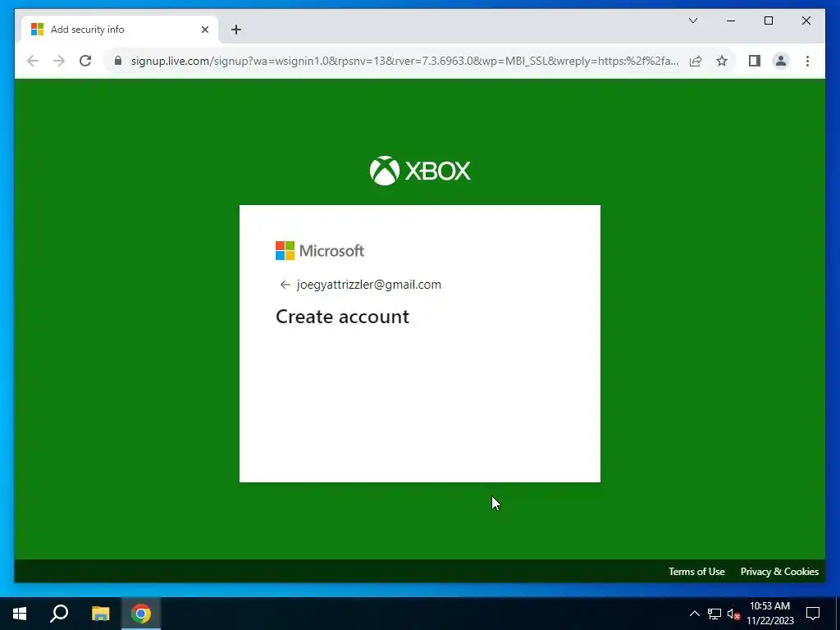Viewport: 840px width, 630px height.
Task: Open the Windows notification center
Action: click(x=813, y=614)
